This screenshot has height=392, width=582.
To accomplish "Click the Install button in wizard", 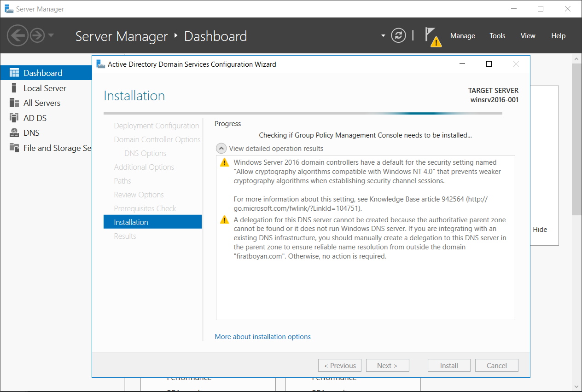I will [449, 366].
